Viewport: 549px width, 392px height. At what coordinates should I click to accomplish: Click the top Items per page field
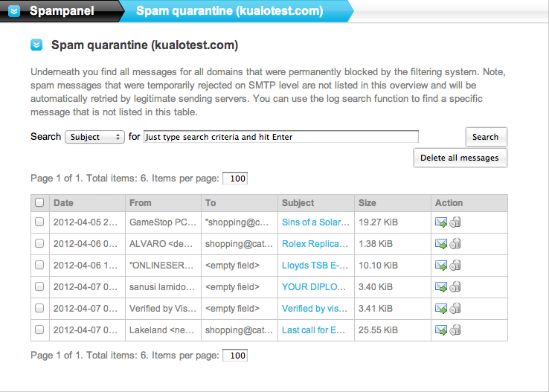[x=235, y=179]
